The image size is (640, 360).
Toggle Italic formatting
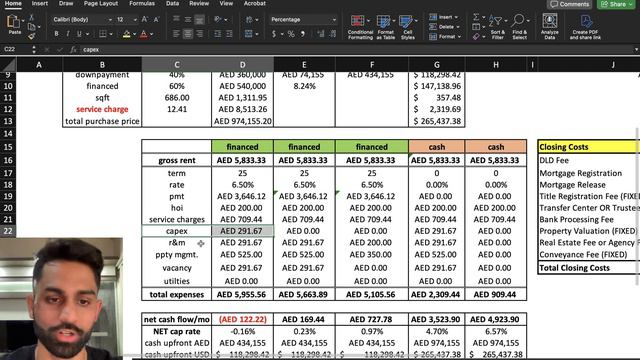[x=68, y=34]
